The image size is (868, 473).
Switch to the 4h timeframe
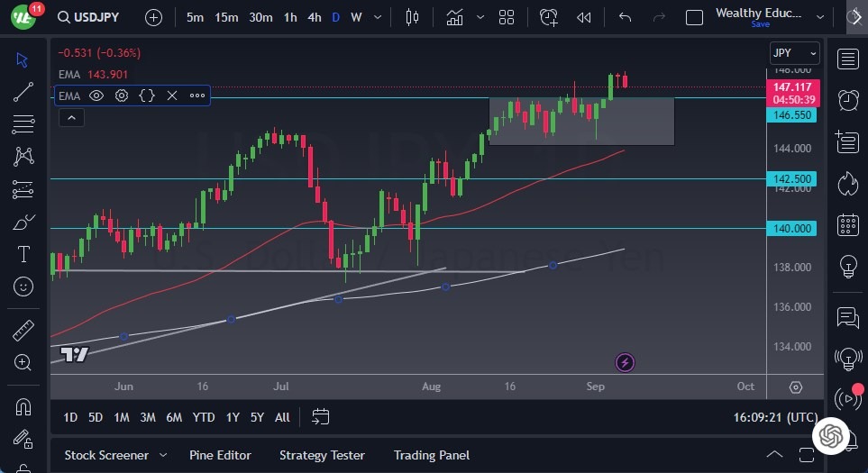[315, 17]
